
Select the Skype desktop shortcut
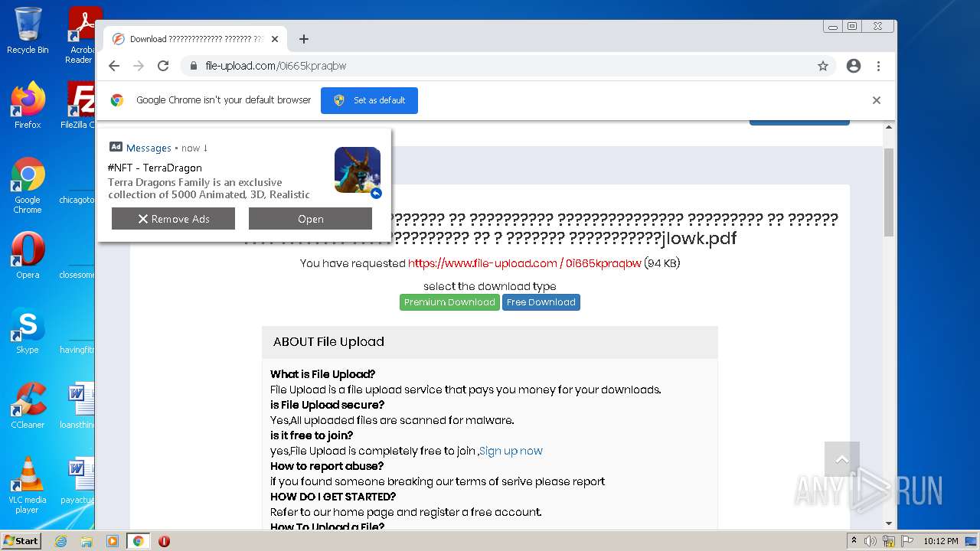coord(28,331)
